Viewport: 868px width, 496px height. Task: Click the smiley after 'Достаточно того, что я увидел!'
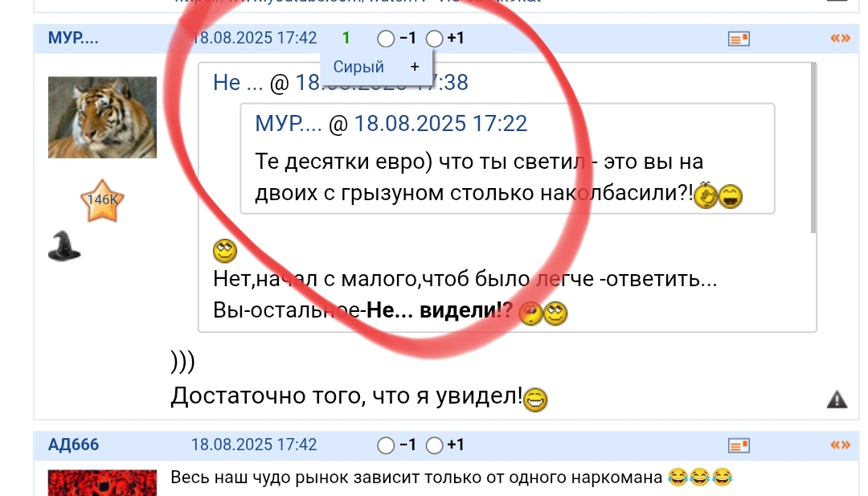click(535, 399)
